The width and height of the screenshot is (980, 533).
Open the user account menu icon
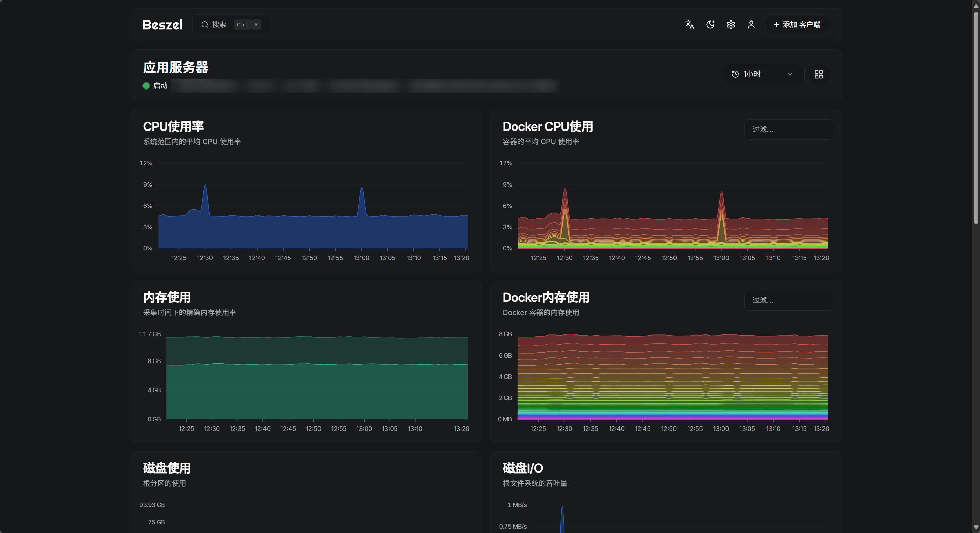(x=751, y=25)
